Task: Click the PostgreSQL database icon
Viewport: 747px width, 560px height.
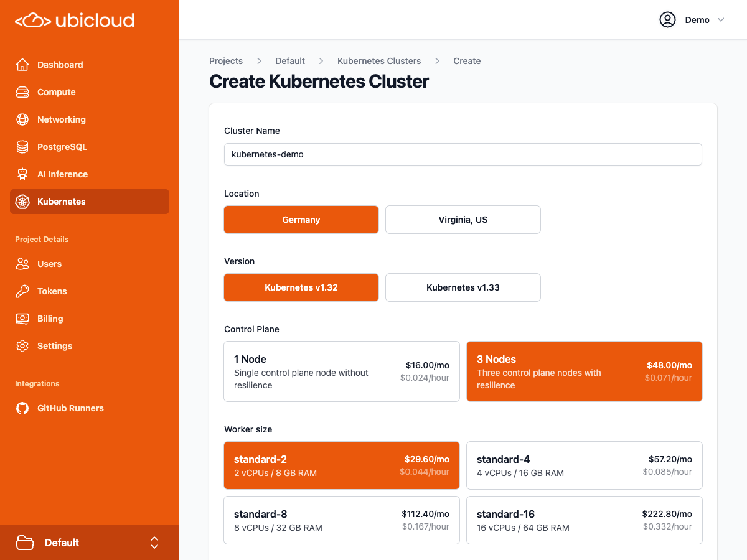Action: pyautogui.click(x=22, y=147)
